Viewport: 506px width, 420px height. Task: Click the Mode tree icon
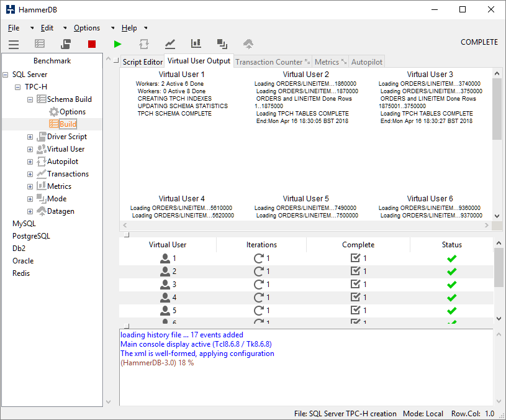pyautogui.click(x=42, y=198)
